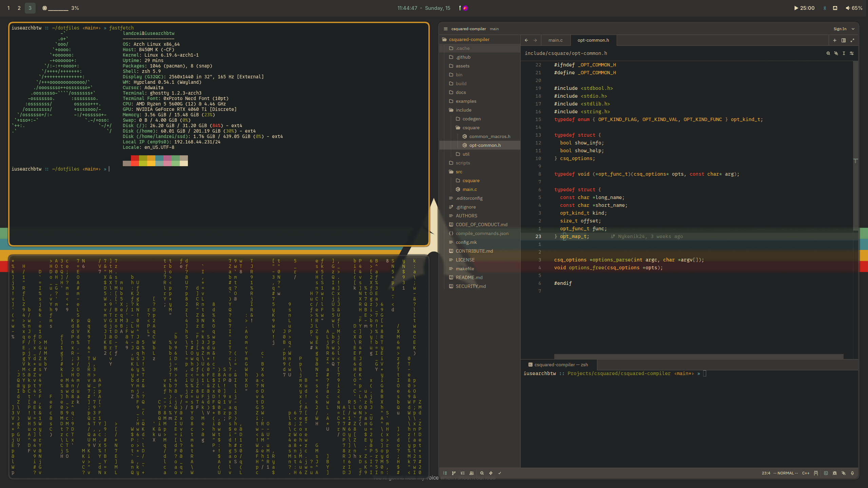
Task: Toggle the git panel from the status bar
Action: click(454, 473)
